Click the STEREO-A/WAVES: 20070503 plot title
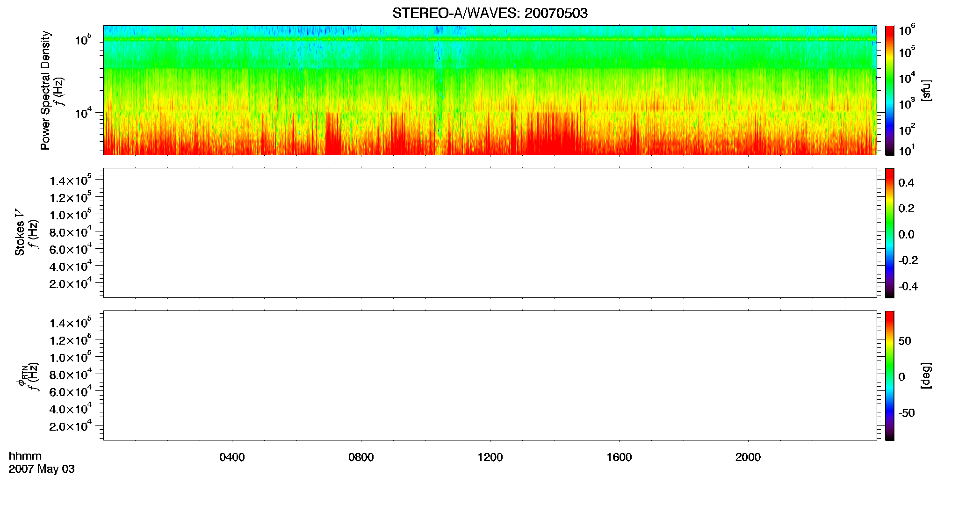Screen dimensions: 980x505 click(x=490, y=13)
